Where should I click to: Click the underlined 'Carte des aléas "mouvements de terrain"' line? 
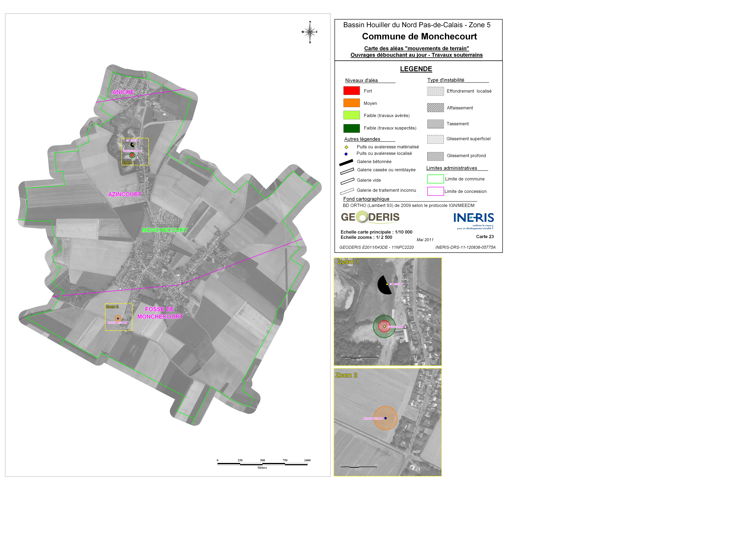pyautogui.click(x=416, y=48)
